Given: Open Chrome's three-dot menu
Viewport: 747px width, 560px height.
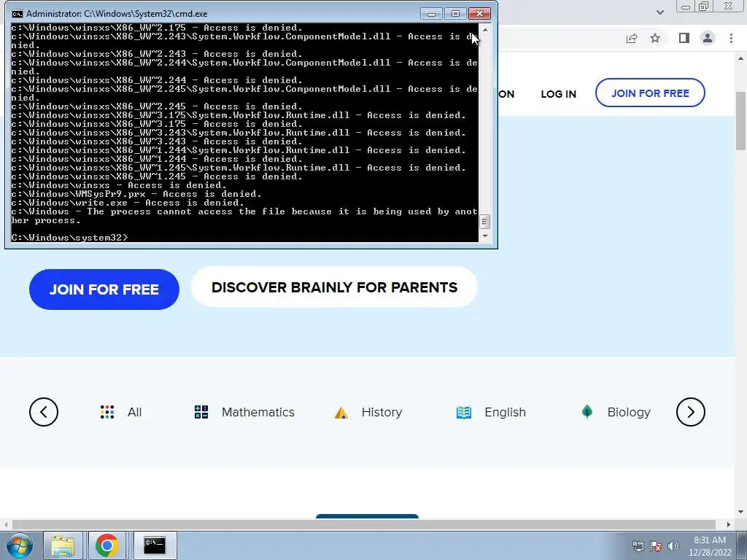Looking at the screenshot, I should 731,38.
